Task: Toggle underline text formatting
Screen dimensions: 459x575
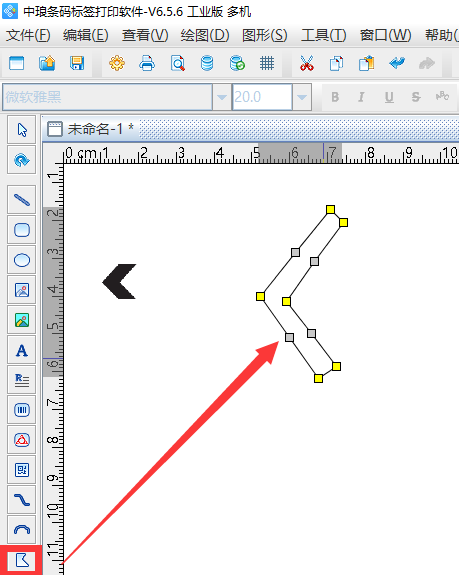Action: click(x=389, y=97)
